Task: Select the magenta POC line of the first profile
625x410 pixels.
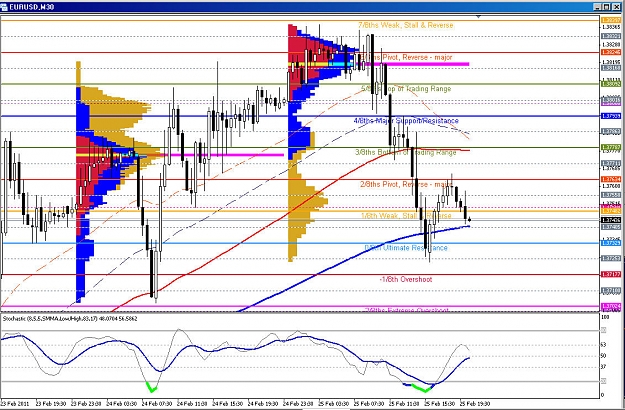Action: click(x=223, y=155)
